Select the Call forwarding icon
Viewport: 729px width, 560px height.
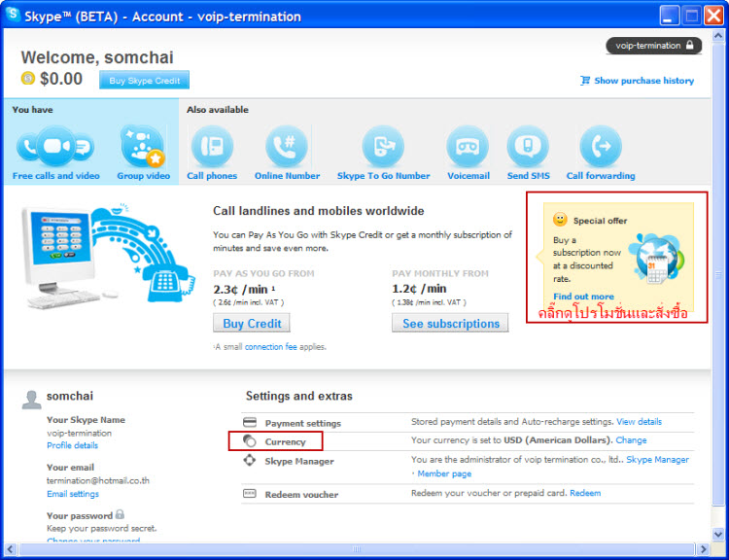click(x=601, y=146)
